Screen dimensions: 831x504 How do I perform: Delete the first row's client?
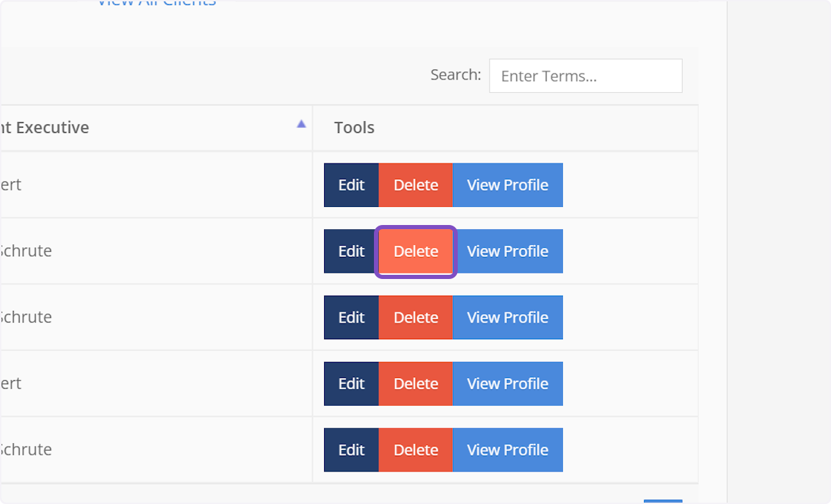tap(415, 185)
